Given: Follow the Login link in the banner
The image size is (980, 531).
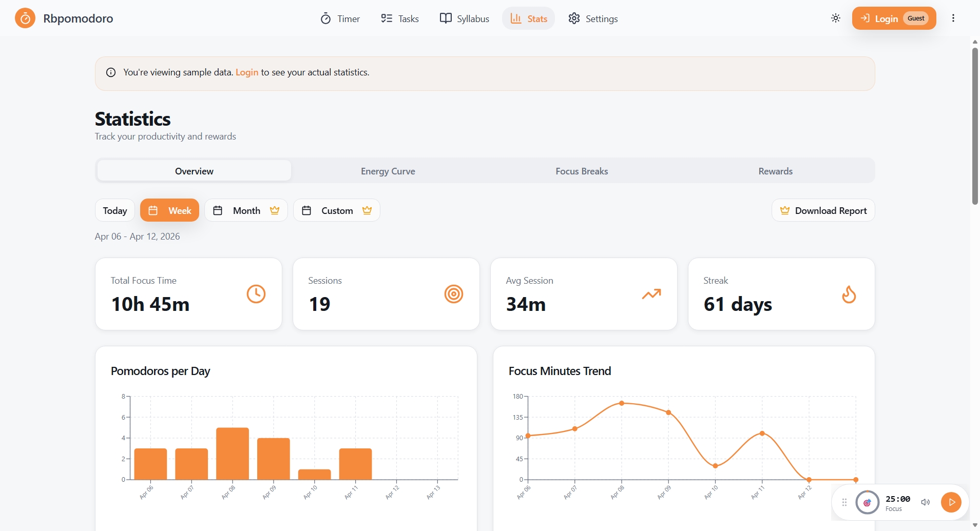Looking at the screenshot, I should (246, 72).
